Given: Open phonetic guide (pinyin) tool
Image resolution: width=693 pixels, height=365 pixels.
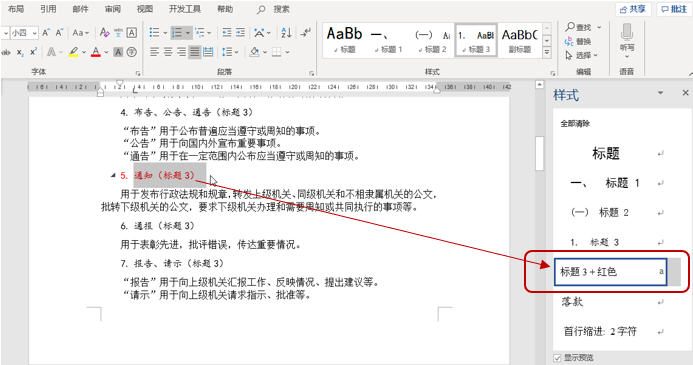Looking at the screenshot, I should click(x=118, y=32).
